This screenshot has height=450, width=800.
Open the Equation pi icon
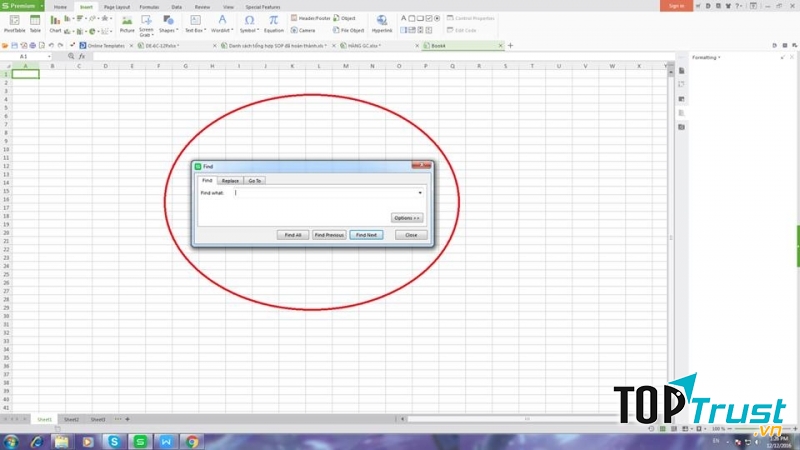click(273, 20)
